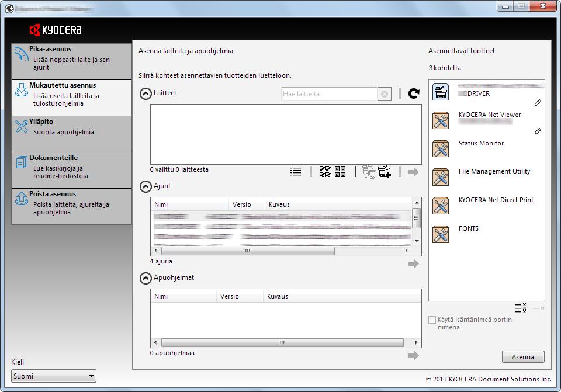Image resolution: width=561 pixels, height=392 pixels.
Task: Deselect all devices with the empty-grid icon
Action: click(x=340, y=172)
